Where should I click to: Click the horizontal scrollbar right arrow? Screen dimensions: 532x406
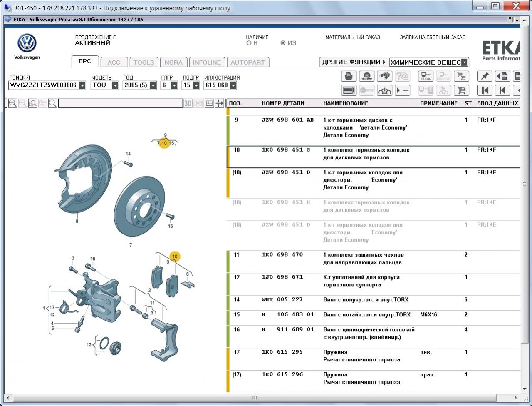point(516,398)
